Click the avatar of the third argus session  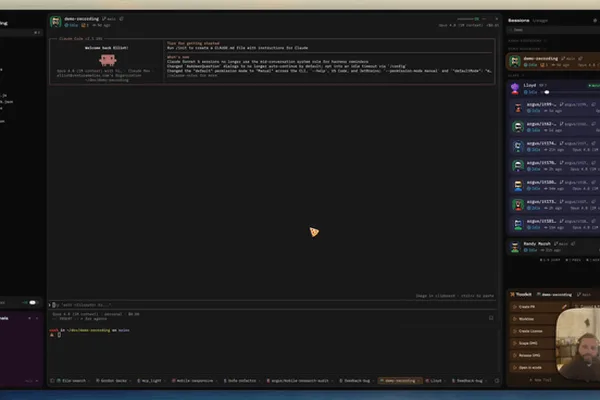click(x=518, y=147)
